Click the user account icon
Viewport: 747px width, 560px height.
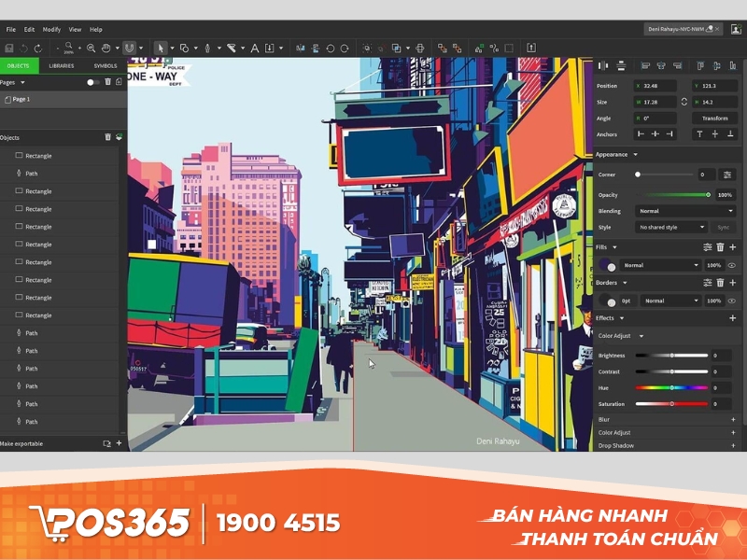pyautogui.click(x=736, y=29)
